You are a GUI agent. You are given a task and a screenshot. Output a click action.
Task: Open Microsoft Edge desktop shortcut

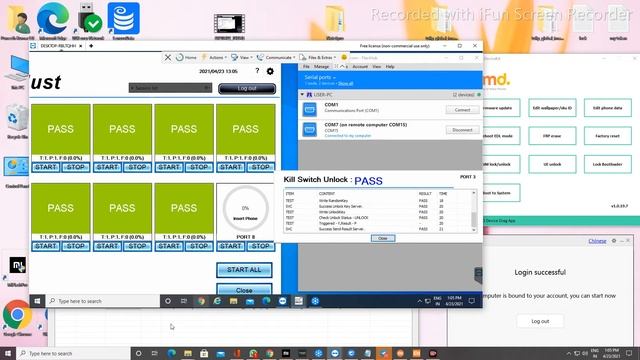point(53,21)
